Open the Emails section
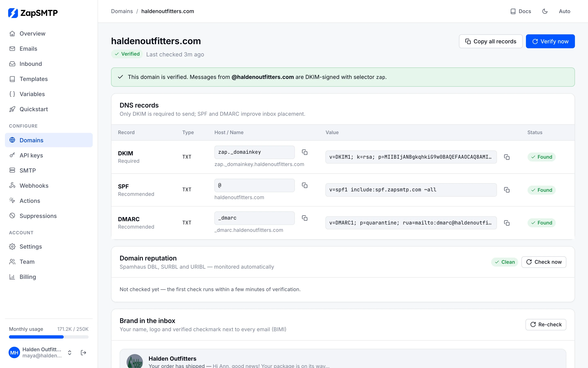The width and height of the screenshot is (588, 368). pos(49,49)
